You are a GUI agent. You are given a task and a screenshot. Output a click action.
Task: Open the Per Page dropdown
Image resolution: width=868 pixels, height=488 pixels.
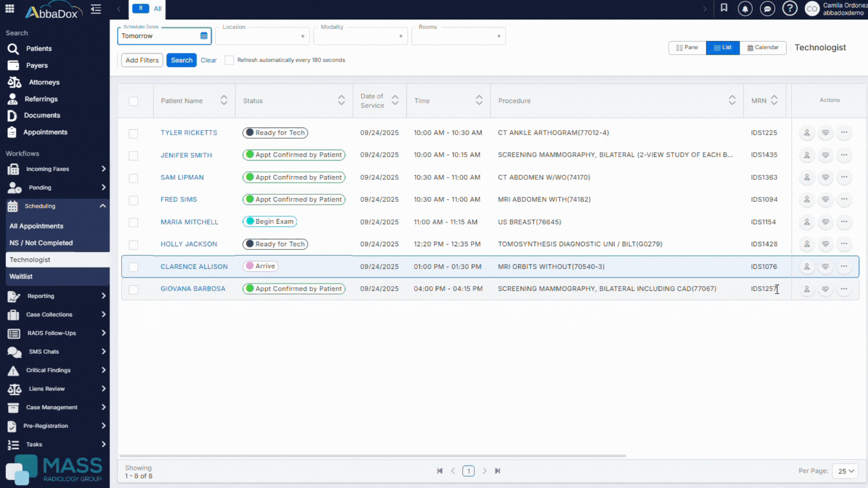coord(845,471)
